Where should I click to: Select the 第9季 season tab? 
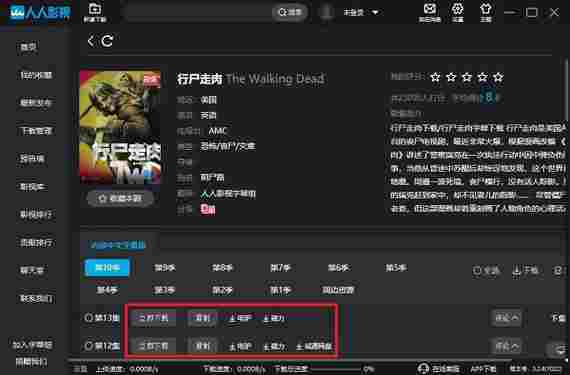point(165,268)
